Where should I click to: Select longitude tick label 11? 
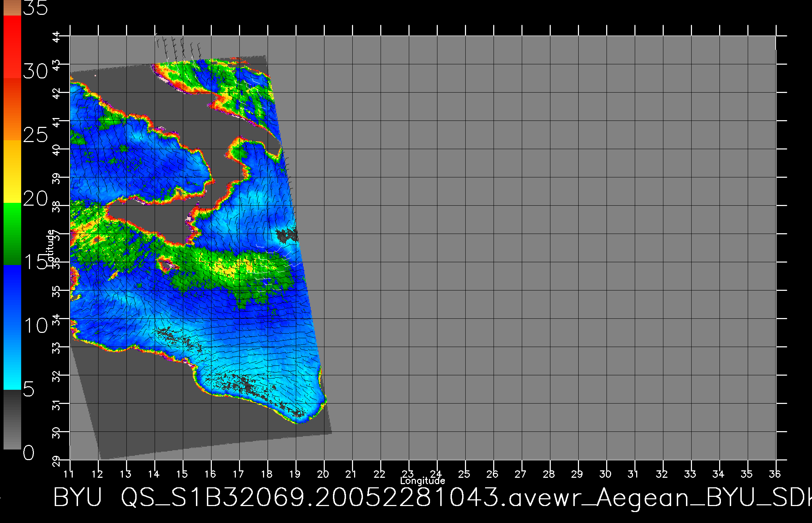pyautogui.click(x=69, y=474)
